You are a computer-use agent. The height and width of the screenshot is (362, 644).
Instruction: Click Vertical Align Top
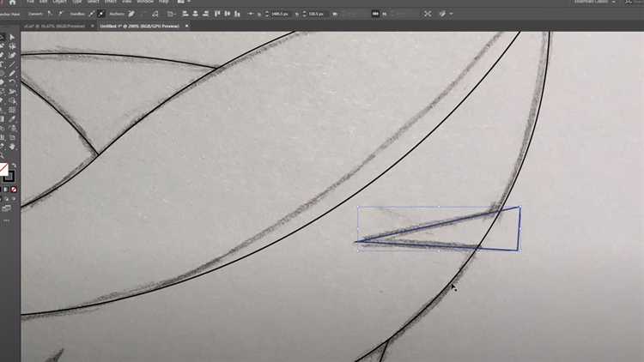(217, 14)
